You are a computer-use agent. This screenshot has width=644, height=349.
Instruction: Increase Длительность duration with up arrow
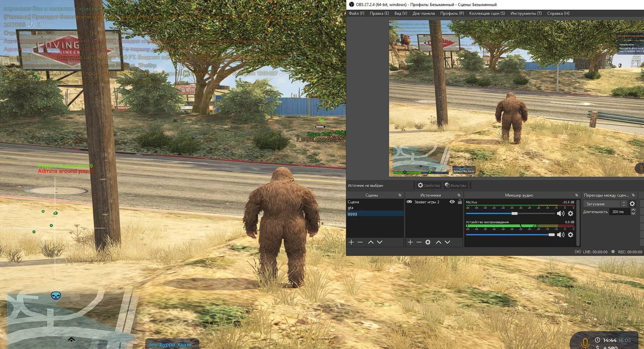click(633, 210)
